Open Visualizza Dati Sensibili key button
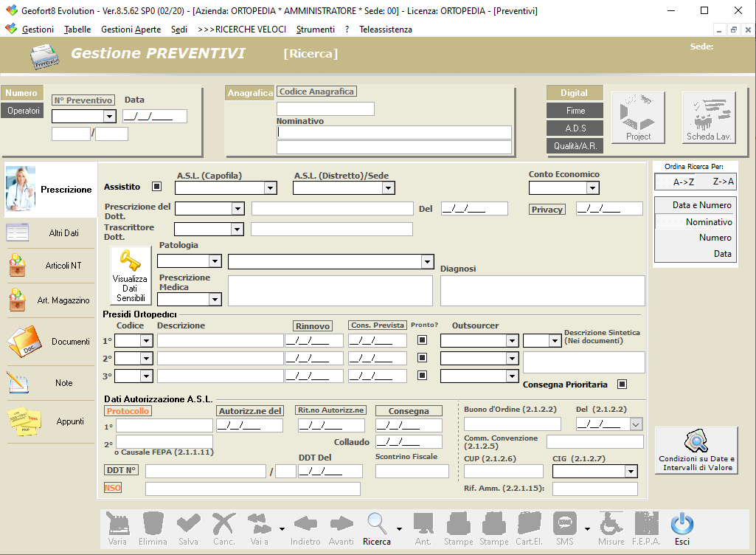This screenshot has width=756, height=555. (130, 275)
